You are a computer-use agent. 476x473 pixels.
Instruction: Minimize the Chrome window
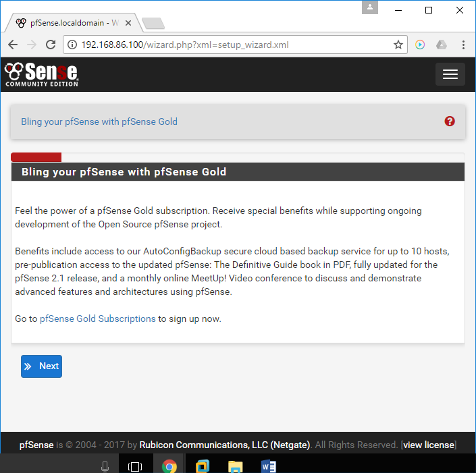[x=398, y=10]
